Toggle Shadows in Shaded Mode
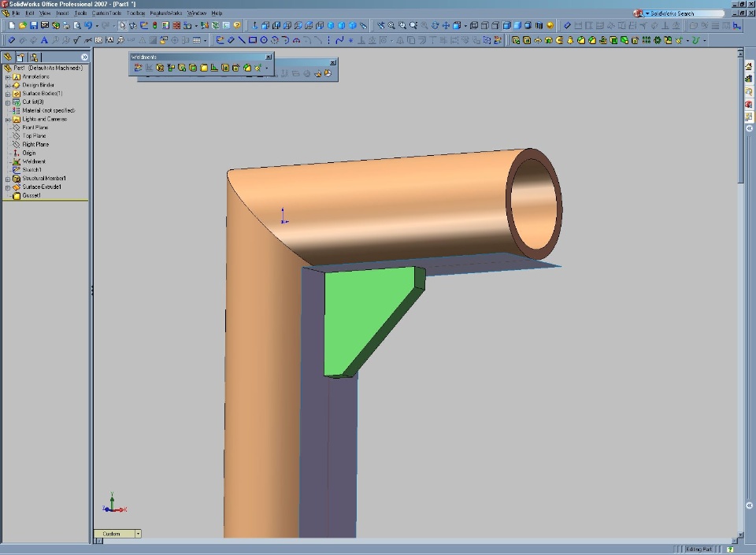This screenshot has height=555, width=756. pos(528,25)
